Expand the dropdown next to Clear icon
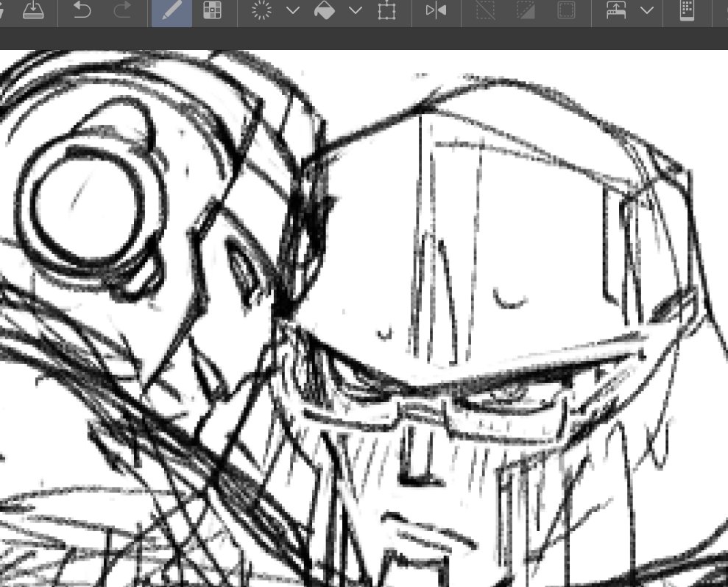The width and height of the screenshot is (728, 587). pyautogui.click(x=293, y=10)
